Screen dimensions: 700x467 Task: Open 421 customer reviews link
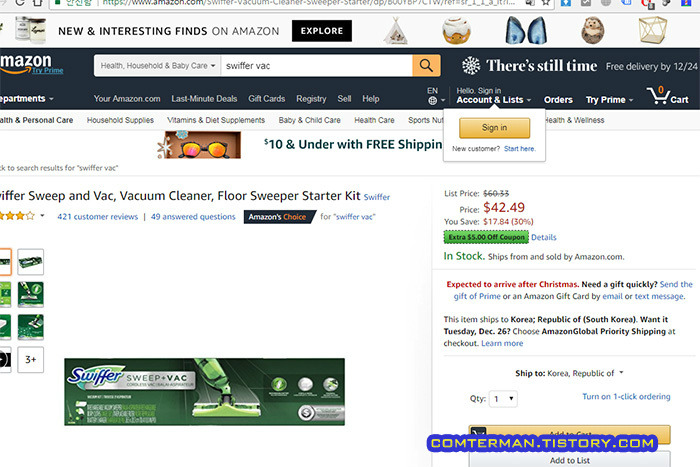pos(97,217)
